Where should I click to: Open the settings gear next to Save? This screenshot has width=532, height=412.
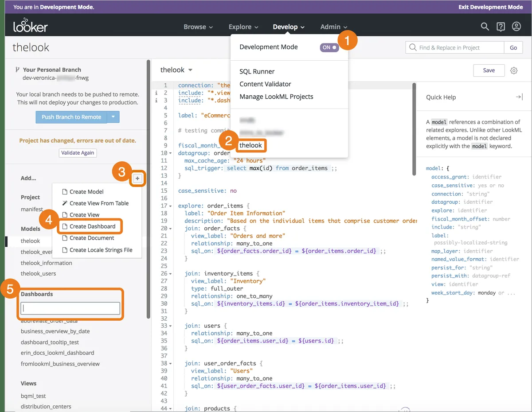514,70
